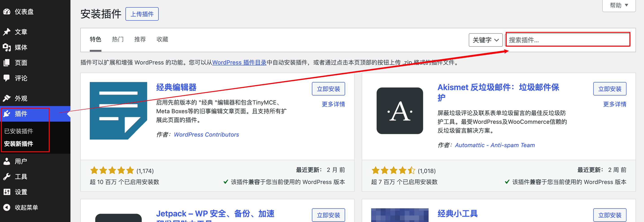Click 收起菜单 to collapse sidebar
The image size is (644, 222).
coord(26,207)
